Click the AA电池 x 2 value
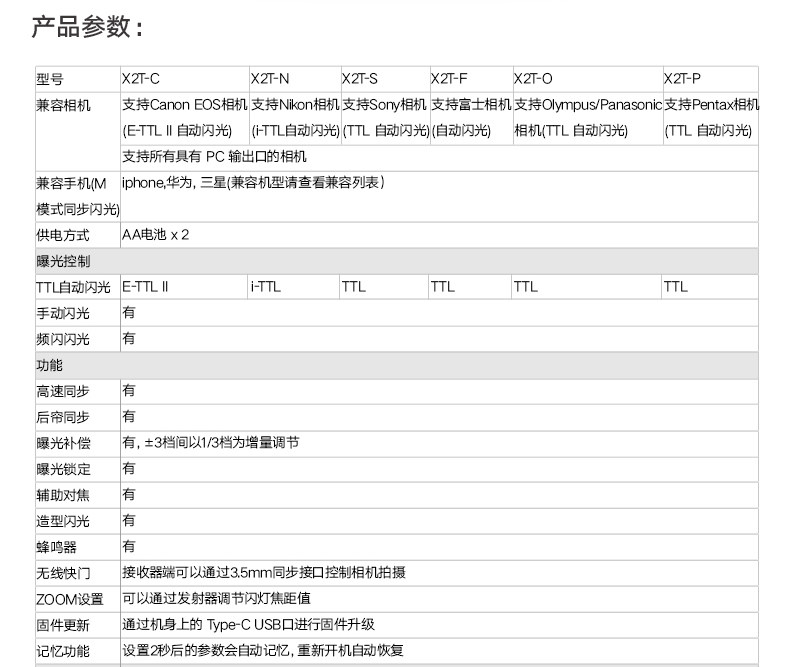This screenshot has height=667, width=790. 155,235
